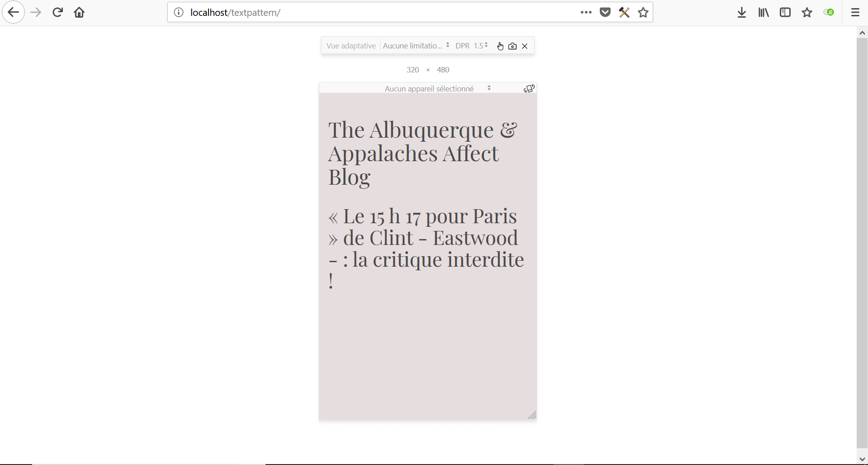868x465 pixels.
Task: Open the developer tools icon in the URL bar
Action: [x=624, y=12]
